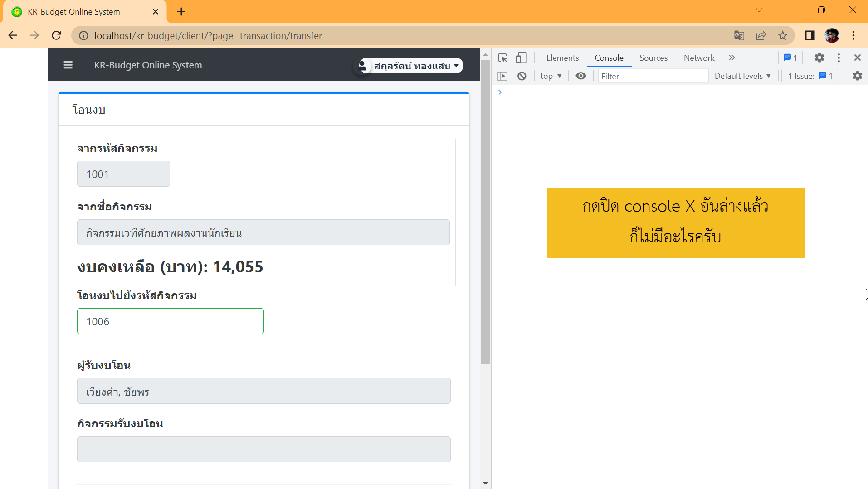Open Chrome profile avatar
Screen dimensions: 868x489
[x=832, y=35]
